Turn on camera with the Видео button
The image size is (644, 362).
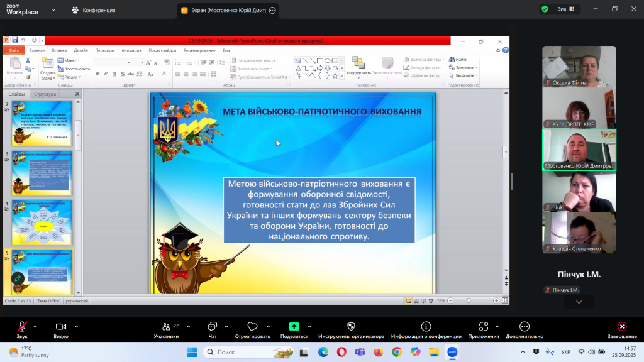[61, 327]
